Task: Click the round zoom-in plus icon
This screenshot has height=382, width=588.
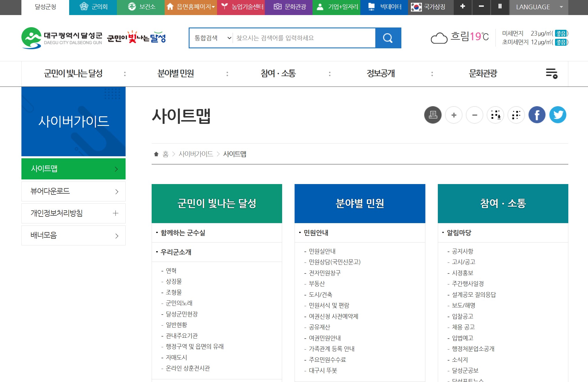Action: point(453,115)
